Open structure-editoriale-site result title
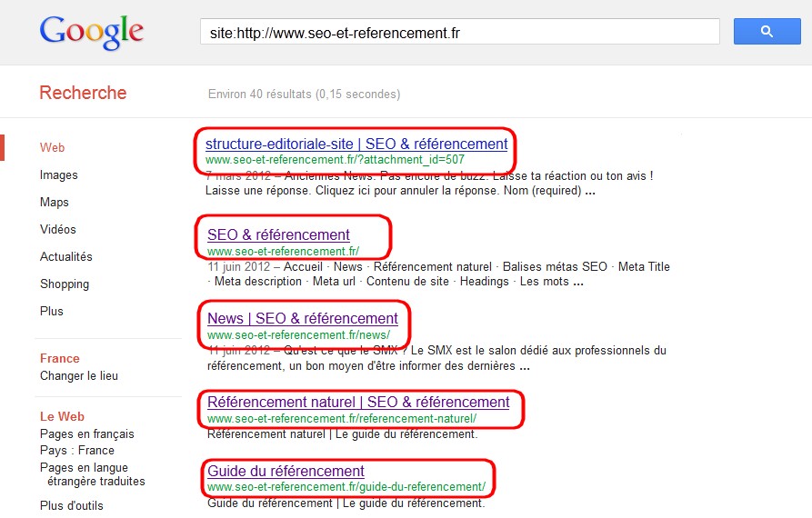The height and width of the screenshot is (518, 812). (356, 144)
